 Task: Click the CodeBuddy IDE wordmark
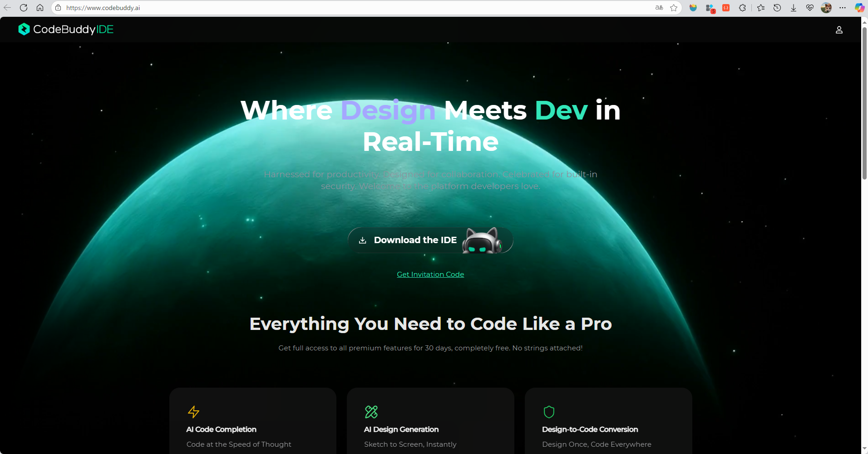73,30
